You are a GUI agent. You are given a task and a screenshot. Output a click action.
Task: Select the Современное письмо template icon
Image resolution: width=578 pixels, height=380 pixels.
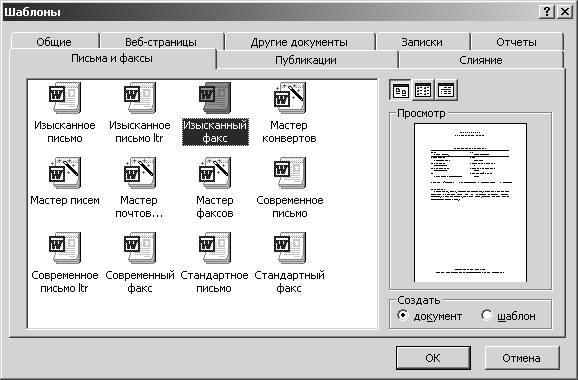pyautogui.click(x=290, y=173)
